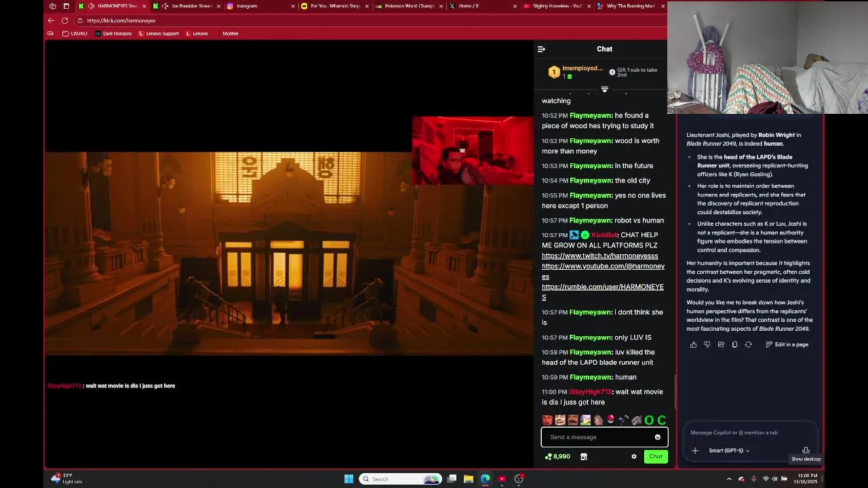Switch to the For You - Whatnot tab
The image size is (868, 488).
click(336, 6)
